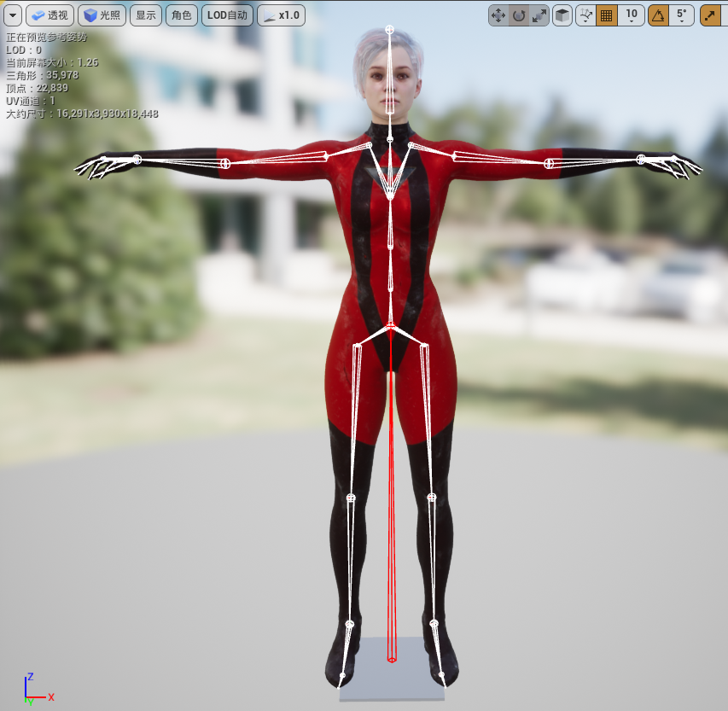Click the XYZ axis indicator
The width and height of the screenshot is (728, 711).
(x=38, y=690)
